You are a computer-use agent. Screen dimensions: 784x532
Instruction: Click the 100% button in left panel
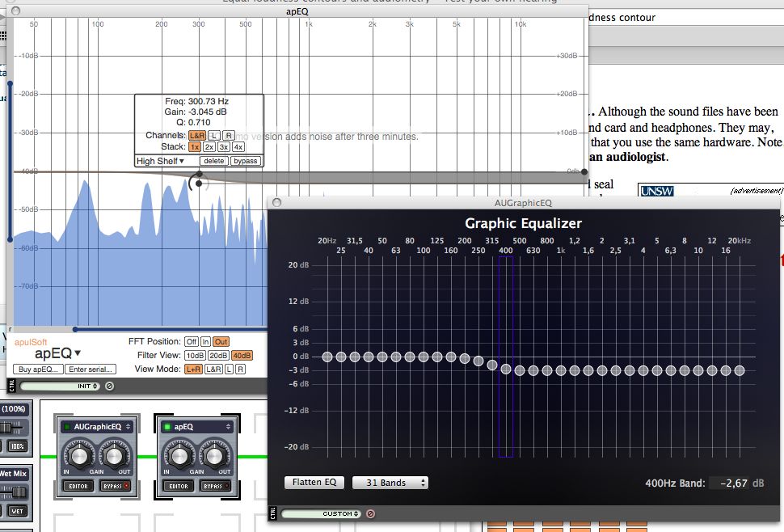tap(18, 446)
